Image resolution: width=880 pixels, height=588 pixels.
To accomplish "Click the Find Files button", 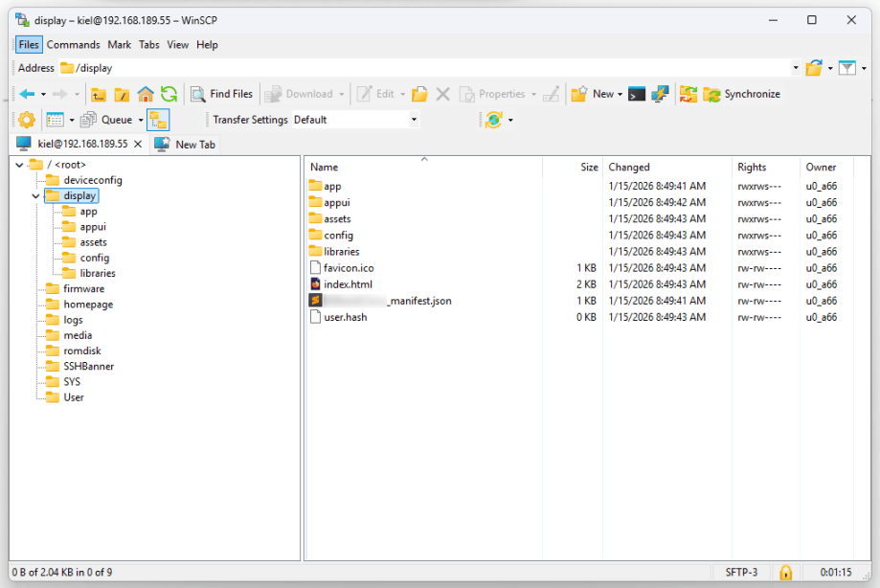I will point(222,94).
